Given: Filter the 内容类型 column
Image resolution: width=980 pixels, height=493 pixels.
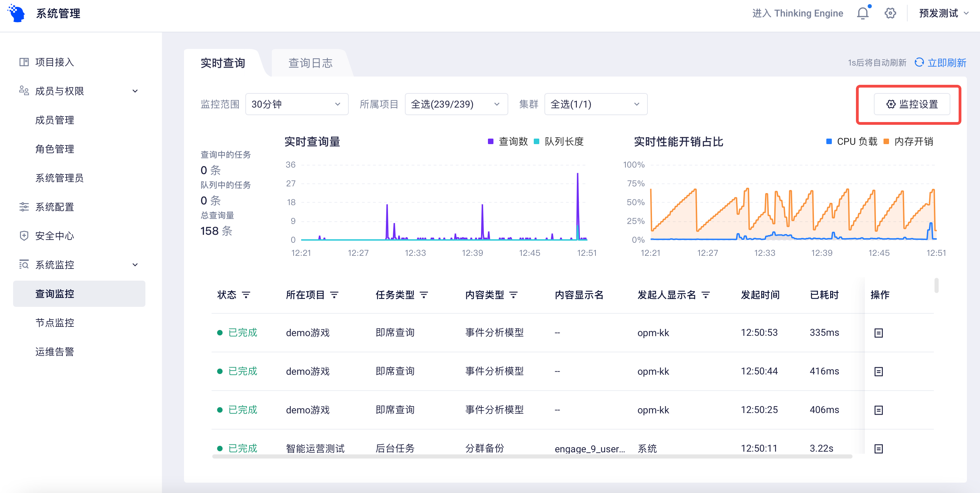Looking at the screenshot, I should click(x=513, y=295).
